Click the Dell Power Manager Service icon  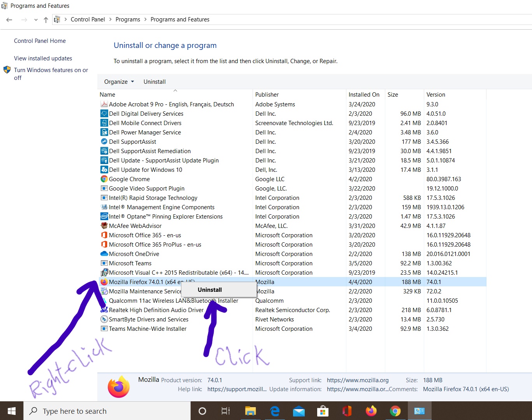point(104,132)
